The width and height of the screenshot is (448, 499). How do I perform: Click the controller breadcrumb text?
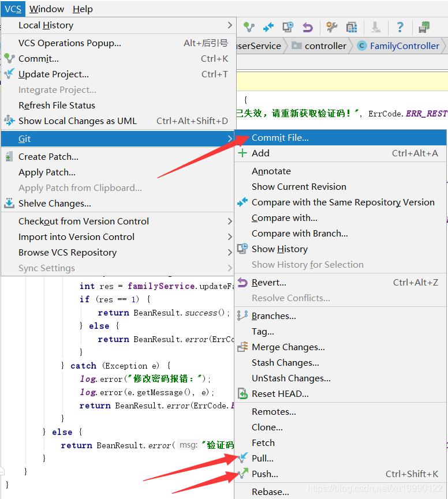(x=325, y=46)
